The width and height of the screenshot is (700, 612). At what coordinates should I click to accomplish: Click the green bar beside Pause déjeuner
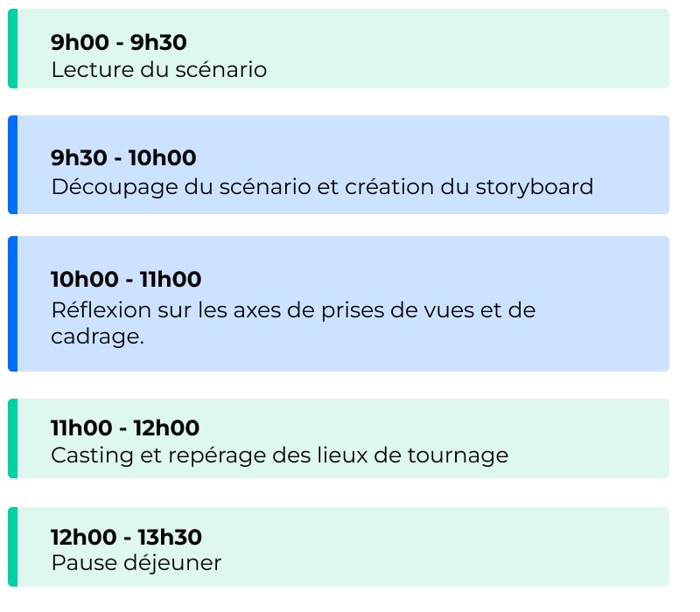pyautogui.click(x=12, y=546)
